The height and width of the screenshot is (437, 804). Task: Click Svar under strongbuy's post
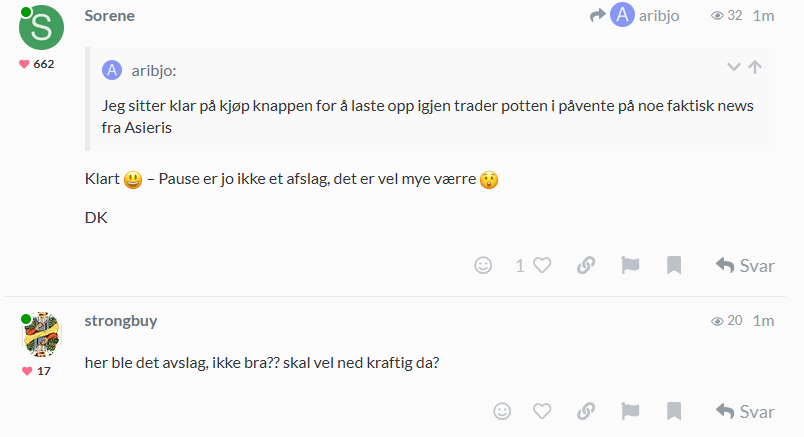click(x=745, y=411)
